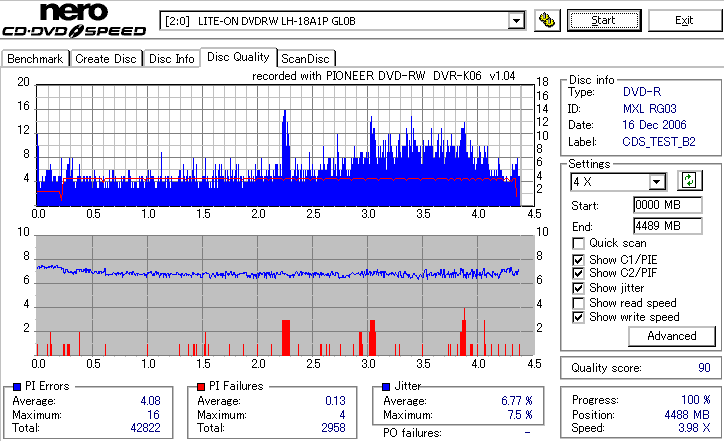Click the PI Failures jitter graph
The height and width of the screenshot is (441, 724).
point(285,296)
